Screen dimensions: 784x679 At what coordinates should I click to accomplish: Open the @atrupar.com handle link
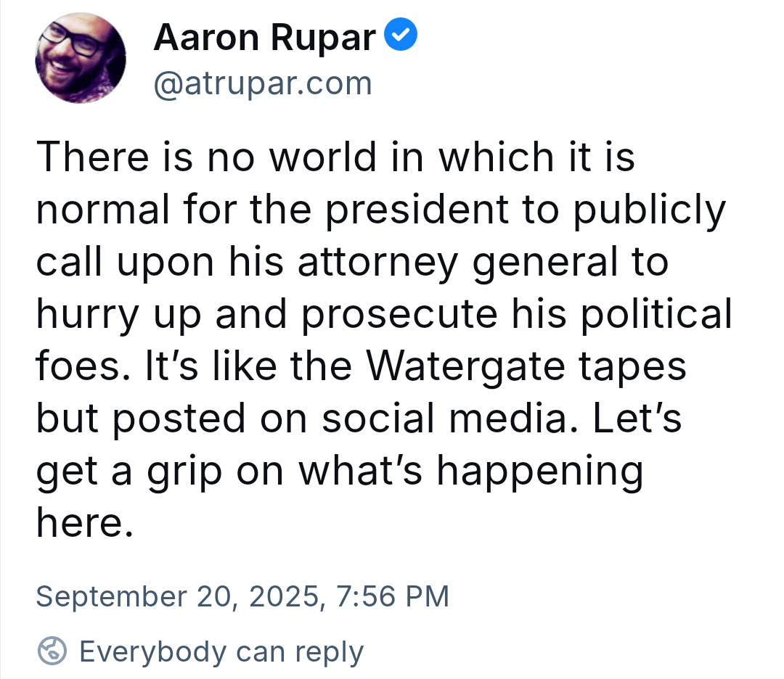(x=263, y=84)
